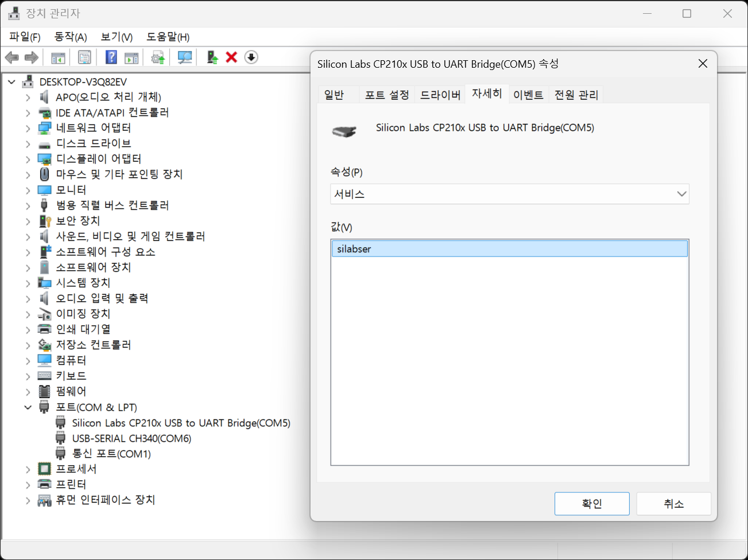The height and width of the screenshot is (560, 748).
Task: Toggle the show/hide console tree icon
Action: (x=58, y=57)
